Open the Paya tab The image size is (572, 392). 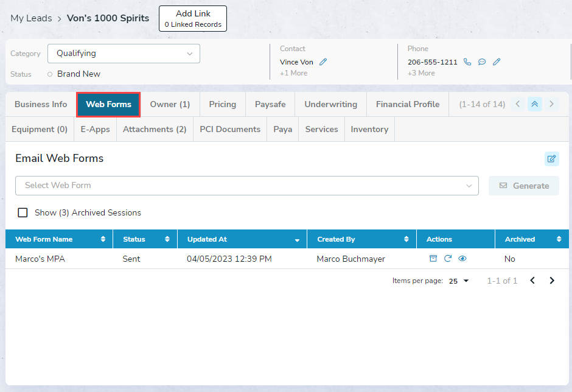(283, 129)
